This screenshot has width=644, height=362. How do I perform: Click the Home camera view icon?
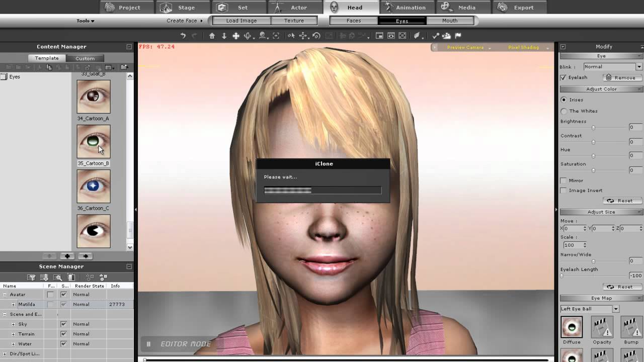tap(212, 36)
